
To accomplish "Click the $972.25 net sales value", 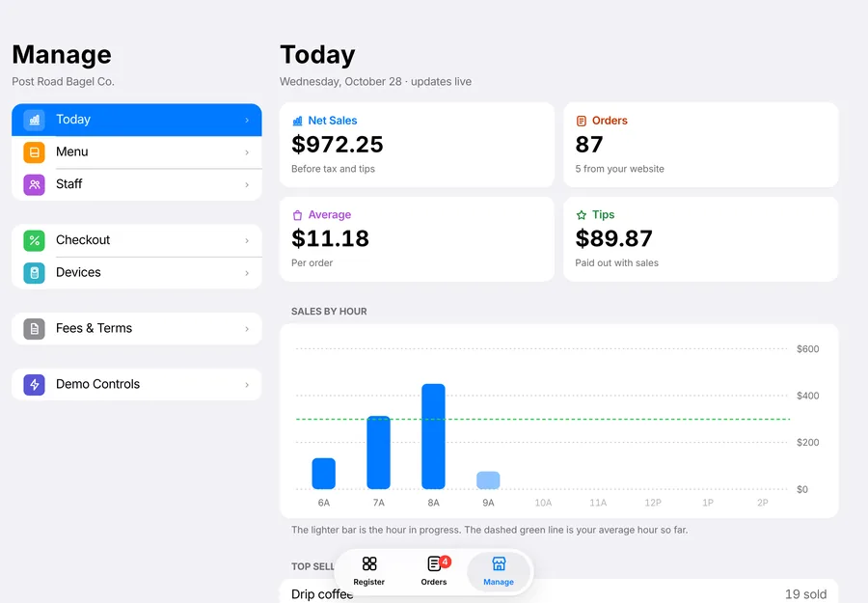I will (338, 145).
